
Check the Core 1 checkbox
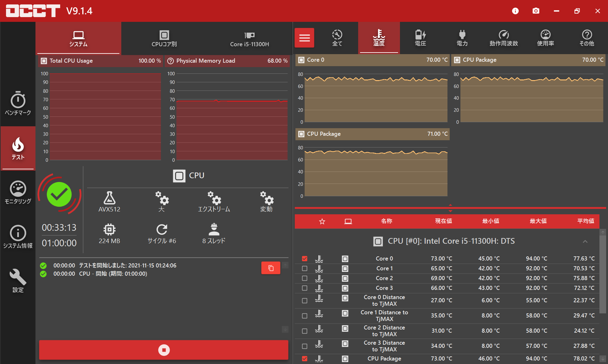point(305,268)
